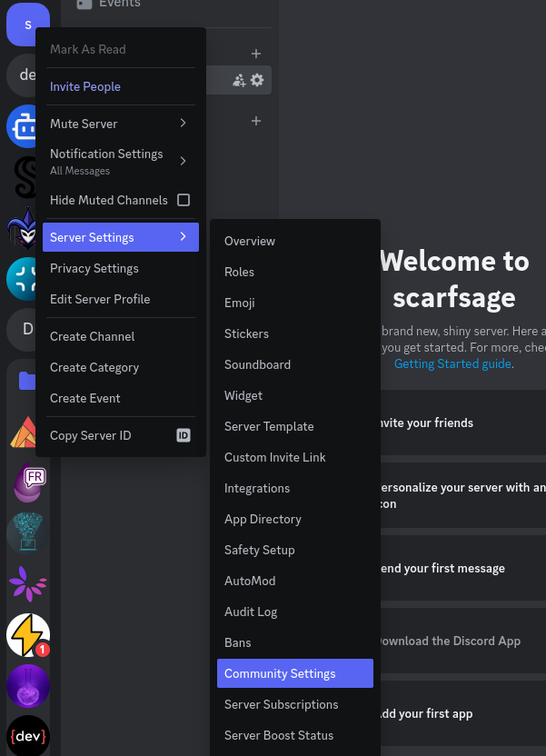
Task: Open Widget settings
Action: point(295,395)
